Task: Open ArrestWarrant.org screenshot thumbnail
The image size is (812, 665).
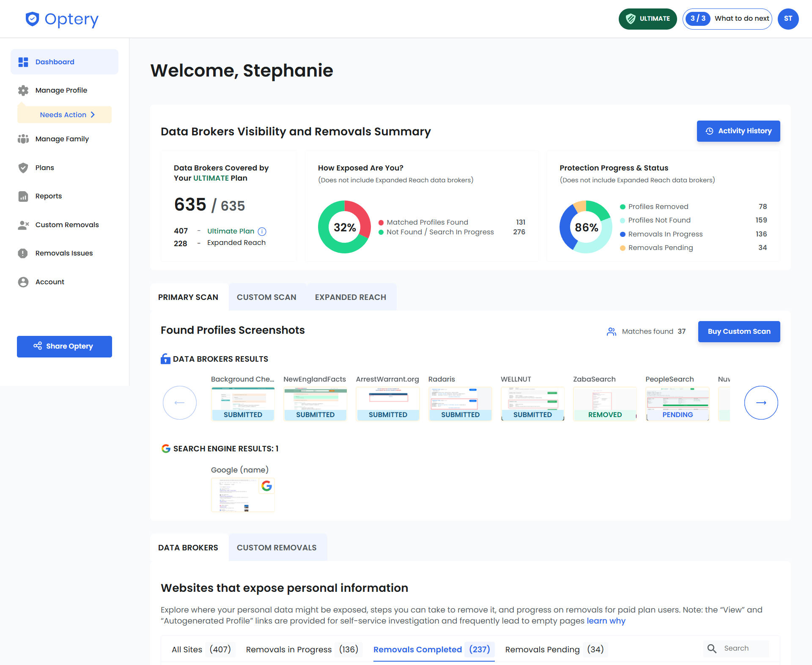Action: [388, 404]
